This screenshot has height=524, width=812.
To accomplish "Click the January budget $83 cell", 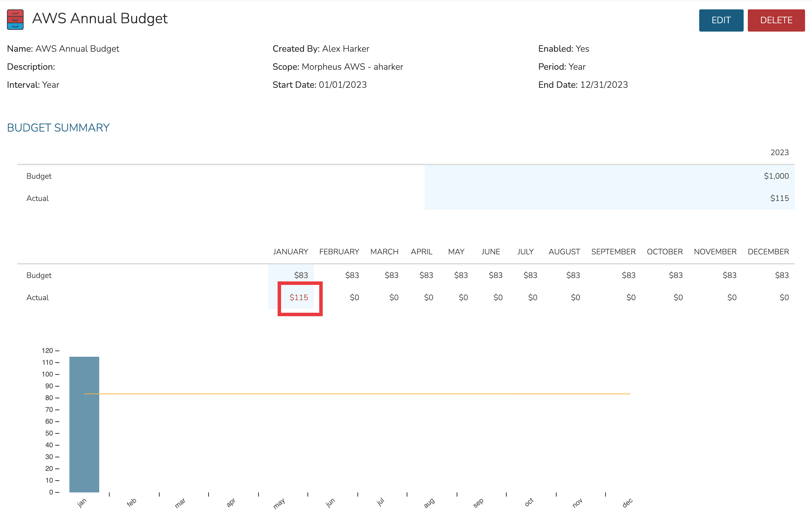I will [x=301, y=275].
